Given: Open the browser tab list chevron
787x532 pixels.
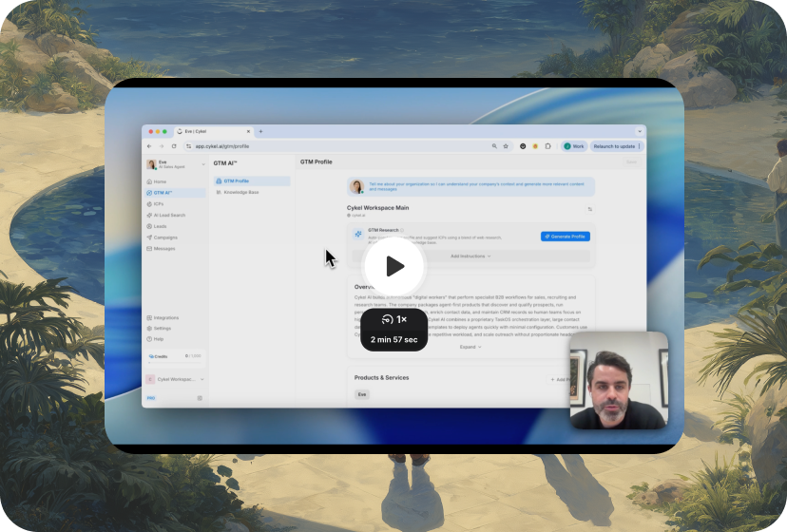Looking at the screenshot, I should click(x=640, y=131).
